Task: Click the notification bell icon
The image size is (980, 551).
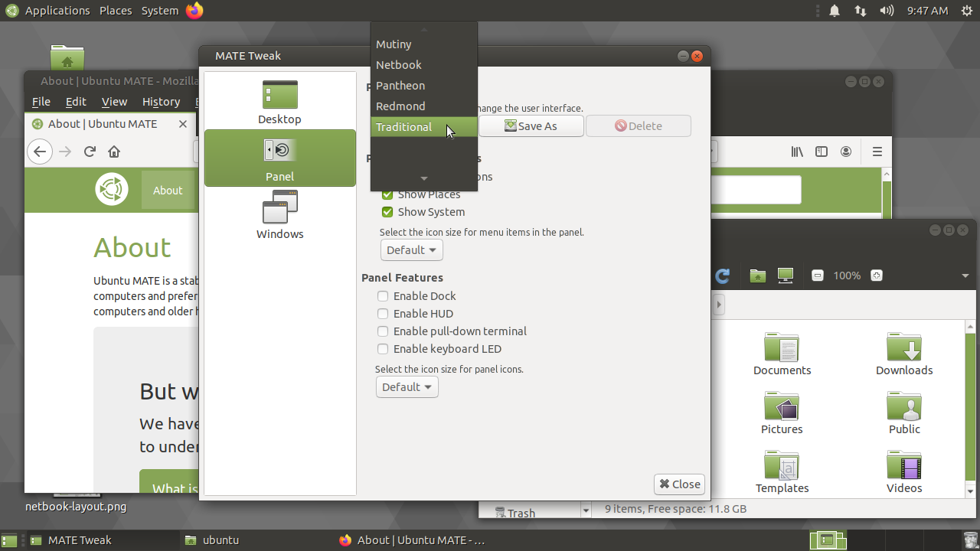Action: point(835,11)
